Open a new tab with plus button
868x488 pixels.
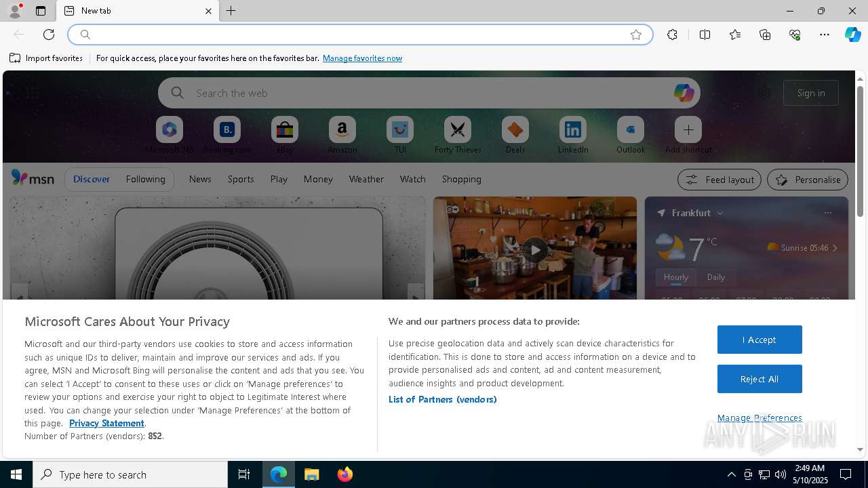(231, 11)
